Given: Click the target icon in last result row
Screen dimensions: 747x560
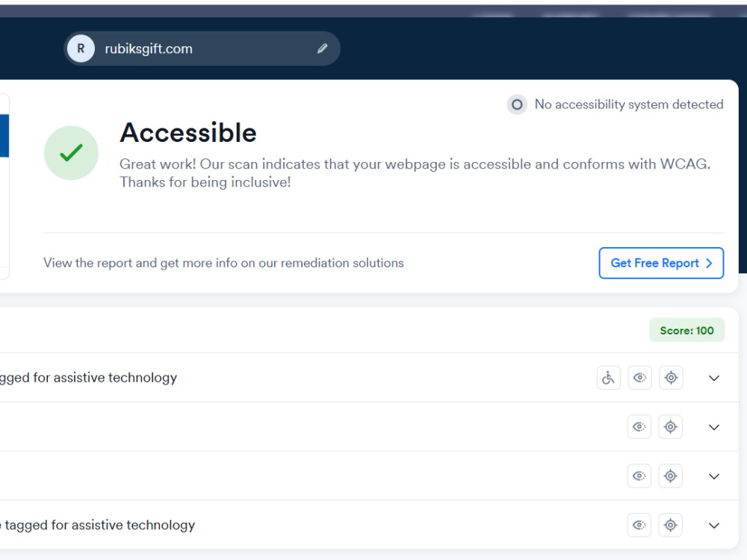Looking at the screenshot, I should tap(670, 525).
